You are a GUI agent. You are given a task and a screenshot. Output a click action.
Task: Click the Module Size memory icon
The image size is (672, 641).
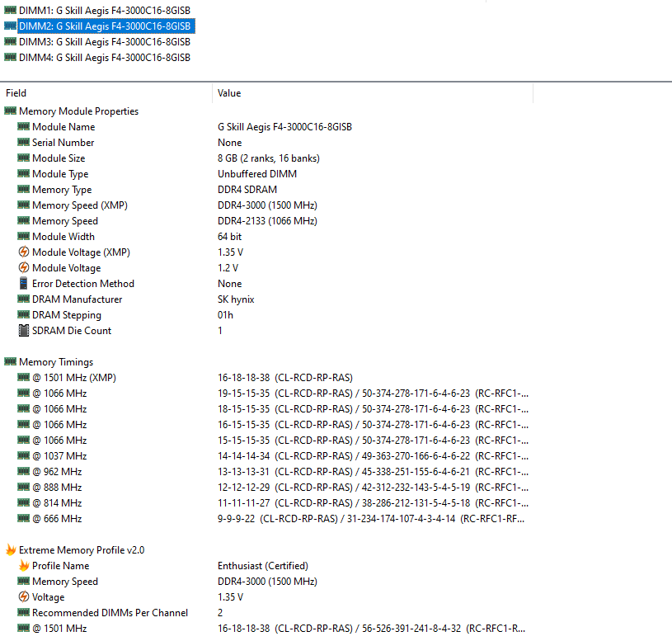[24, 158]
